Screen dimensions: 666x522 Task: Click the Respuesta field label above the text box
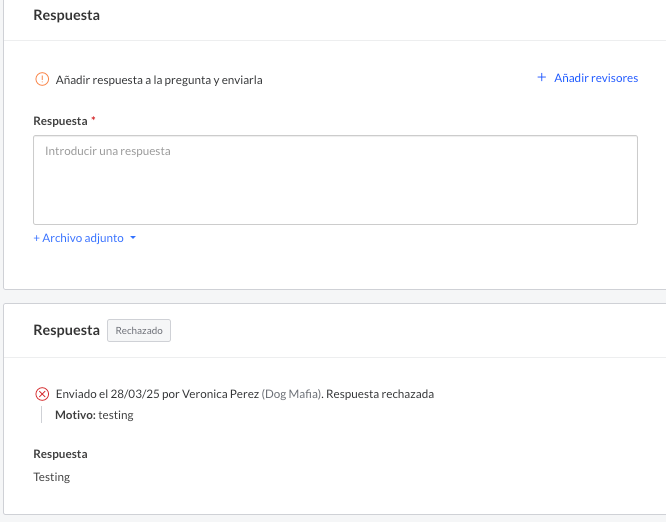[x=60, y=121]
